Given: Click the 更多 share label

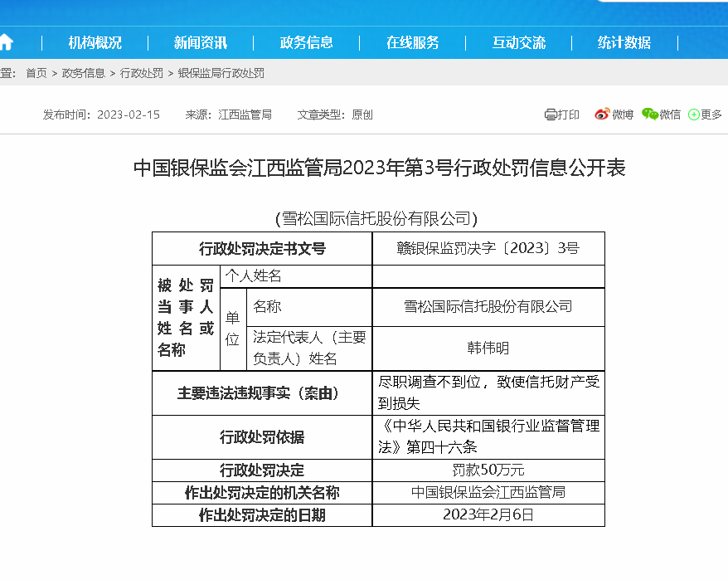Looking at the screenshot, I should (x=711, y=115).
